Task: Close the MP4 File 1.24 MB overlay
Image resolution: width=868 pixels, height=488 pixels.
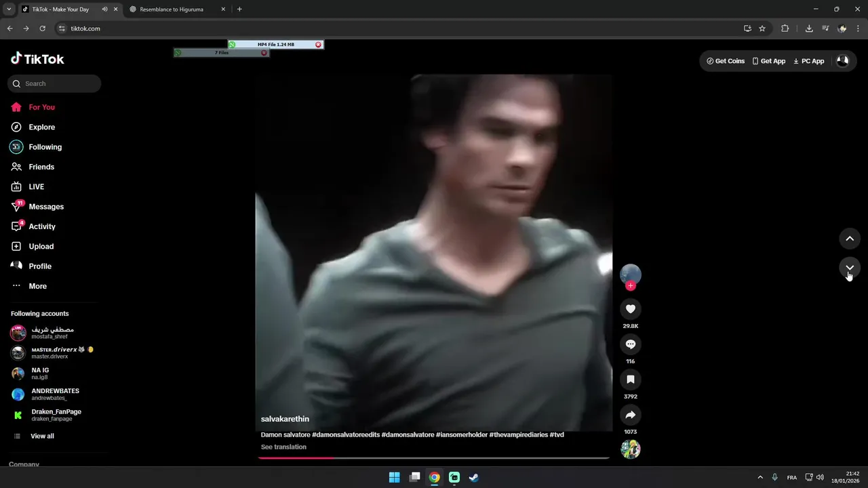Action: (318, 45)
